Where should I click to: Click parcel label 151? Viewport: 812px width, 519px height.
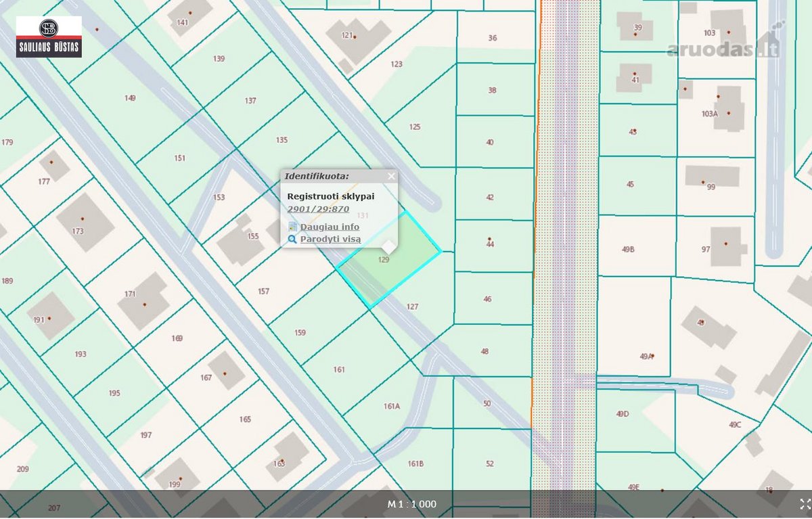pos(179,158)
